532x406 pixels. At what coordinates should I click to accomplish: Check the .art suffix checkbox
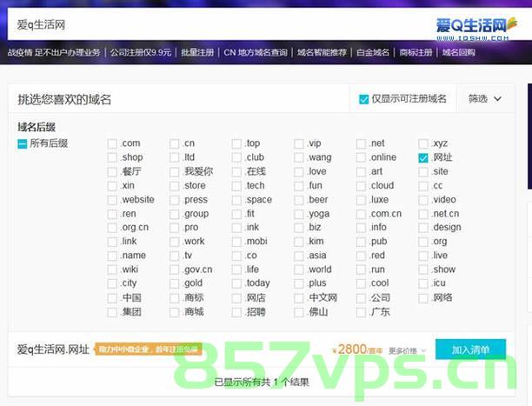click(361, 172)
